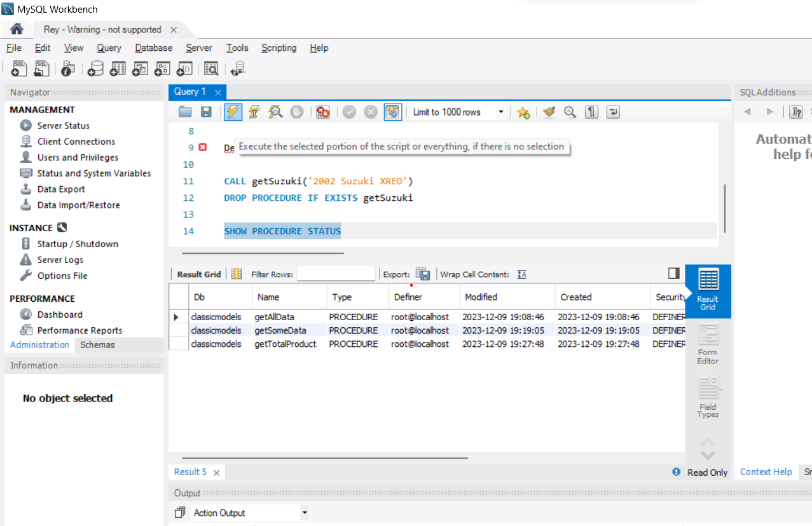Toggle result grid view icon
The height and width of the screenshot is (526, 812).
coord(237,274)
